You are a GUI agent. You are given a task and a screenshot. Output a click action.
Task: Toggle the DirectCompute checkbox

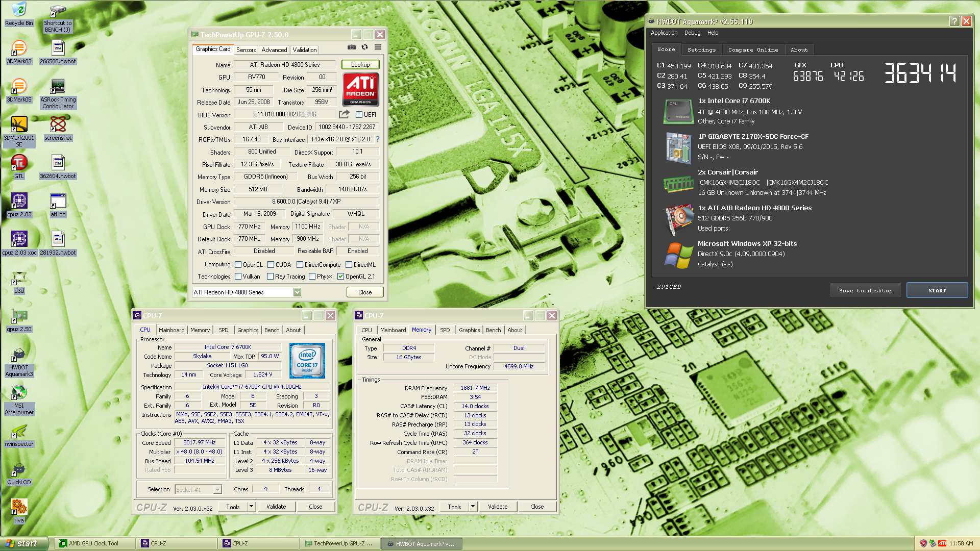click(x=300, y=264)
